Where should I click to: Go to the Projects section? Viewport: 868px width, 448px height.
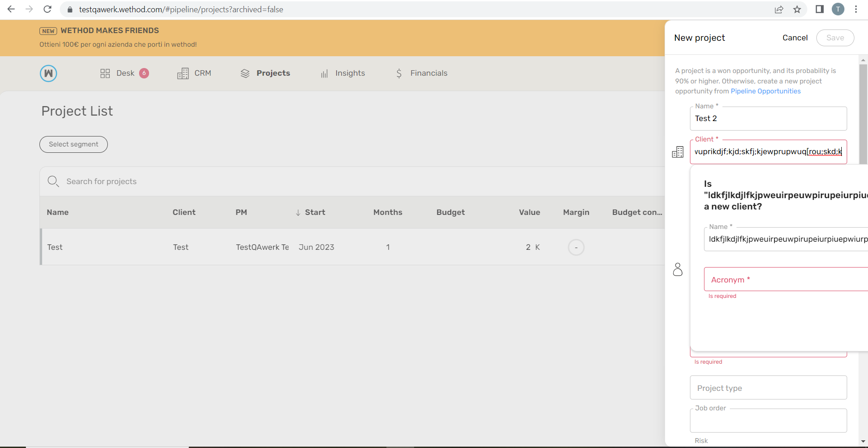pyautogui.click(x=265, y=73)
